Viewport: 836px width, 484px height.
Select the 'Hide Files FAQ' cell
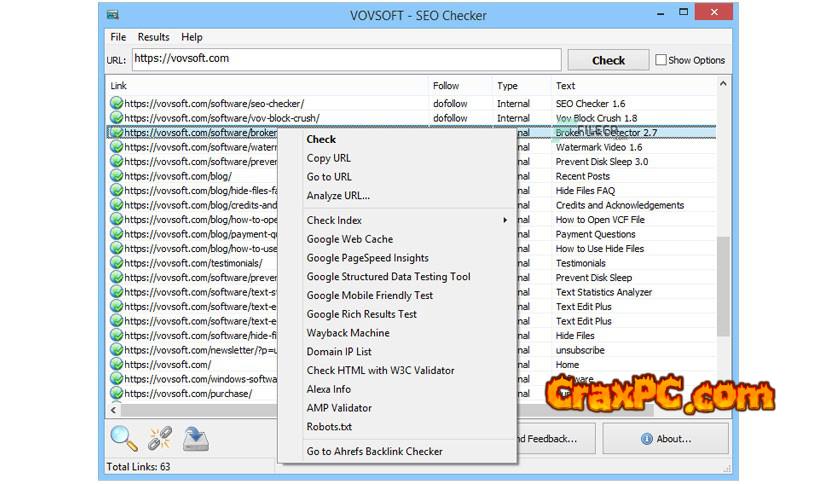pyautogui.click(x=585, y=190)
